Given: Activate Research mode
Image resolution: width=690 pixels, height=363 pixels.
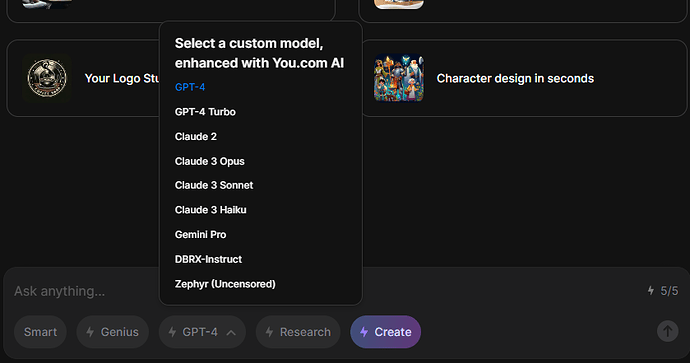Looking at the screenshot, I should [x=298, y=332].
